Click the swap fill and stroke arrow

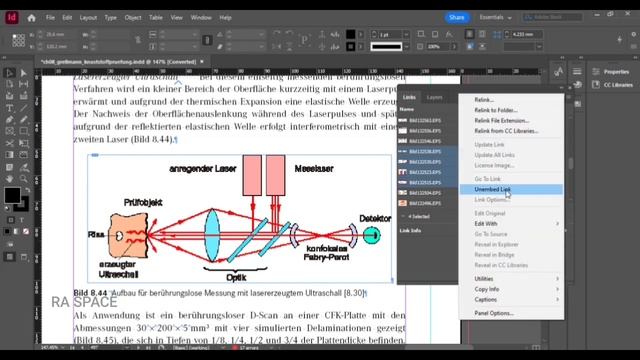[27, 190]
